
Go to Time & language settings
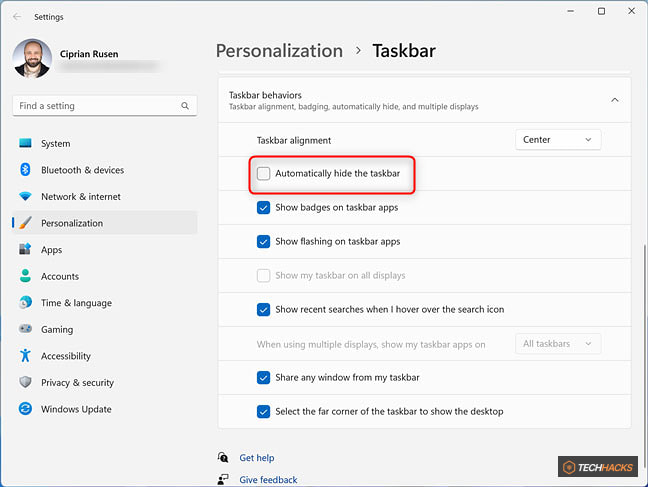(x=105, y=303)
